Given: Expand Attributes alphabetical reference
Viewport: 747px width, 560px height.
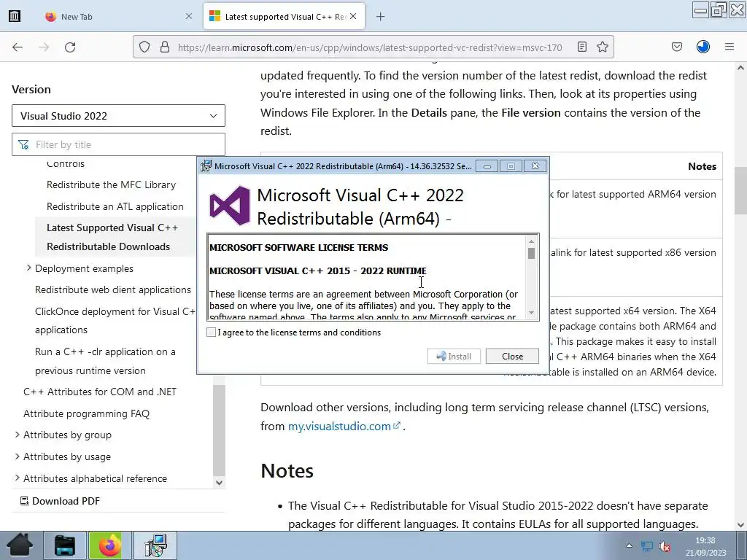Looking at the screenshot, I should click(18, 478).
